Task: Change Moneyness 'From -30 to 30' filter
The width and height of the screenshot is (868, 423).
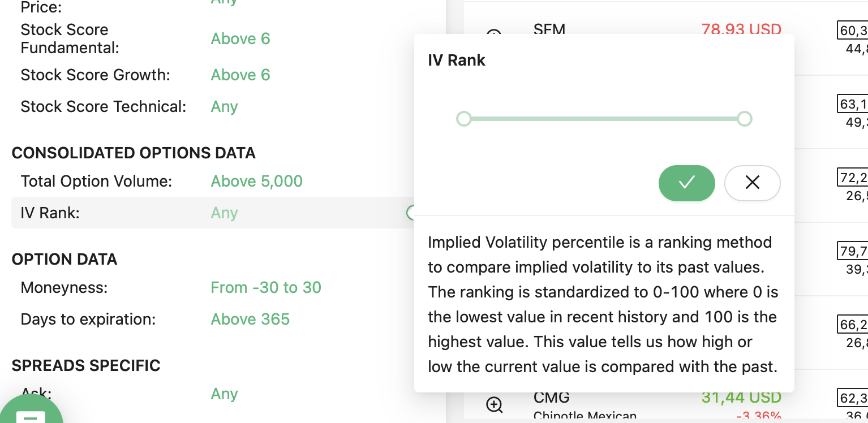Action: (266, 287)
